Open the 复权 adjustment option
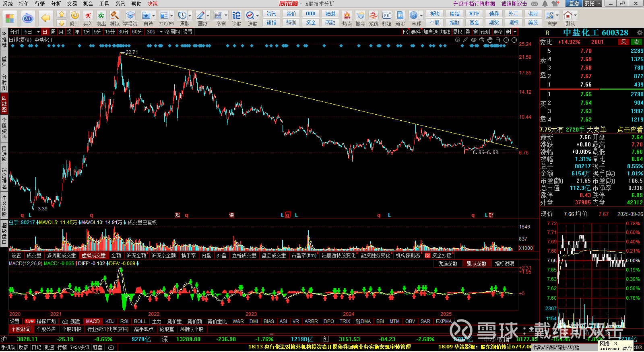 458,32
